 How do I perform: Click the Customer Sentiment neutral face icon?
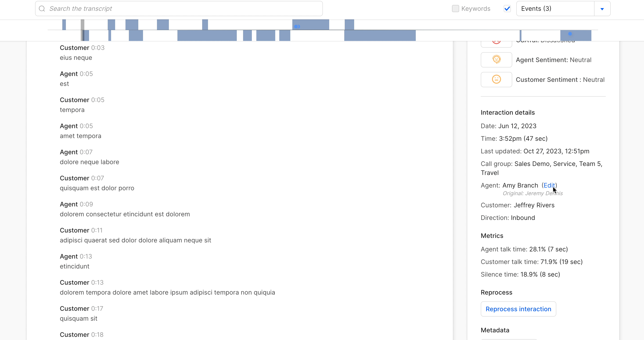pyautogui.click(x=496, y=80)
